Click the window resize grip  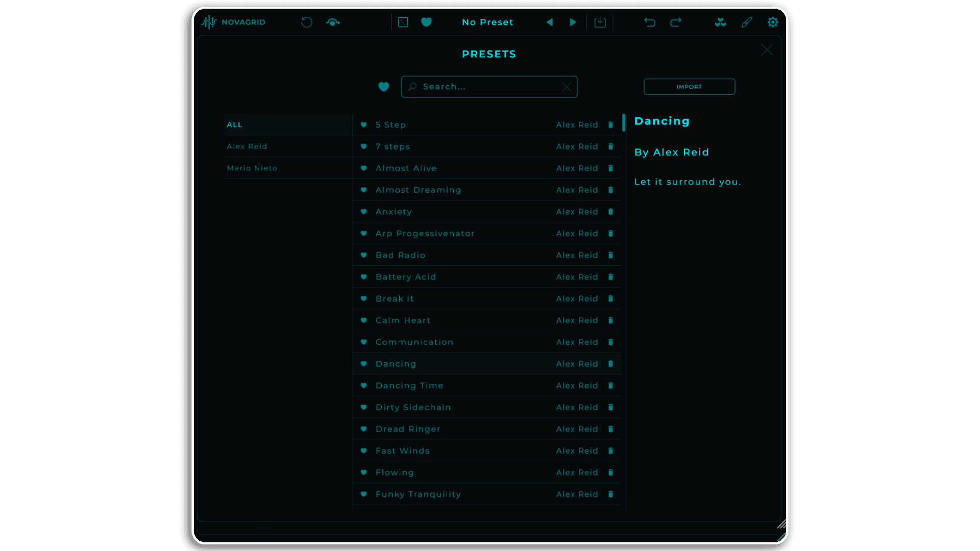[781, 524]
